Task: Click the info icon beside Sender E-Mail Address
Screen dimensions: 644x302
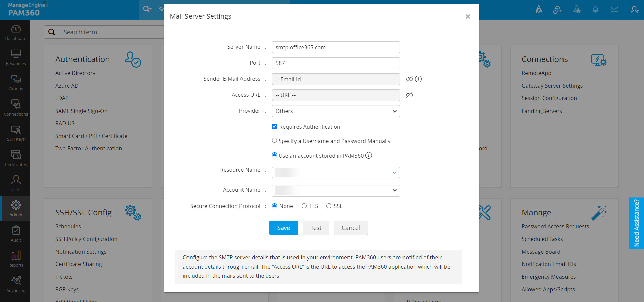Action: tap(418, 79)
